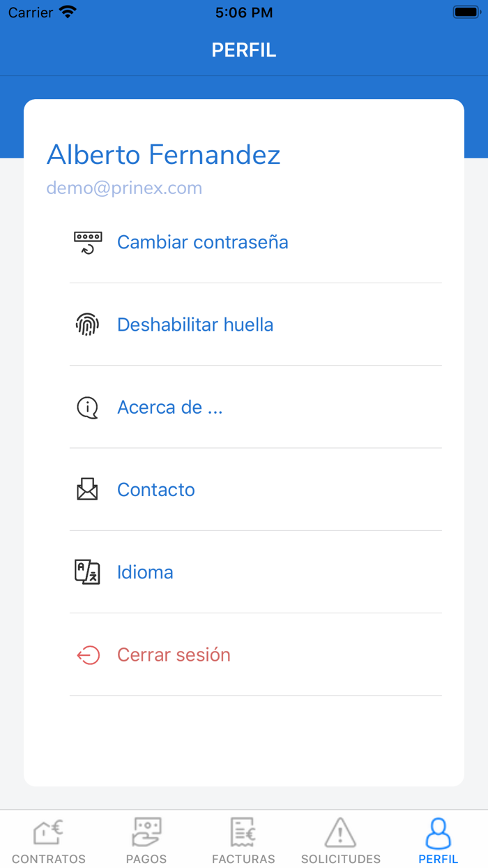The image size is (488, 868).
Task: Switch to the FACTURAS tab label
Action: coord(243,859)
